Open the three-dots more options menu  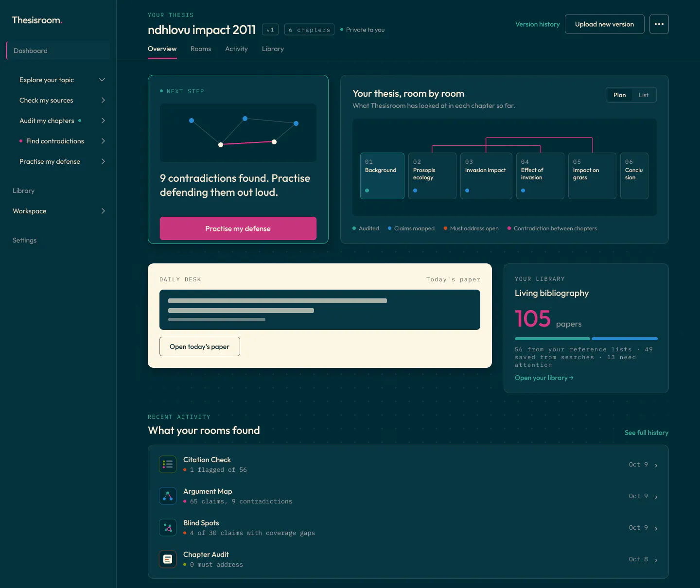click(x=659, y=24)
